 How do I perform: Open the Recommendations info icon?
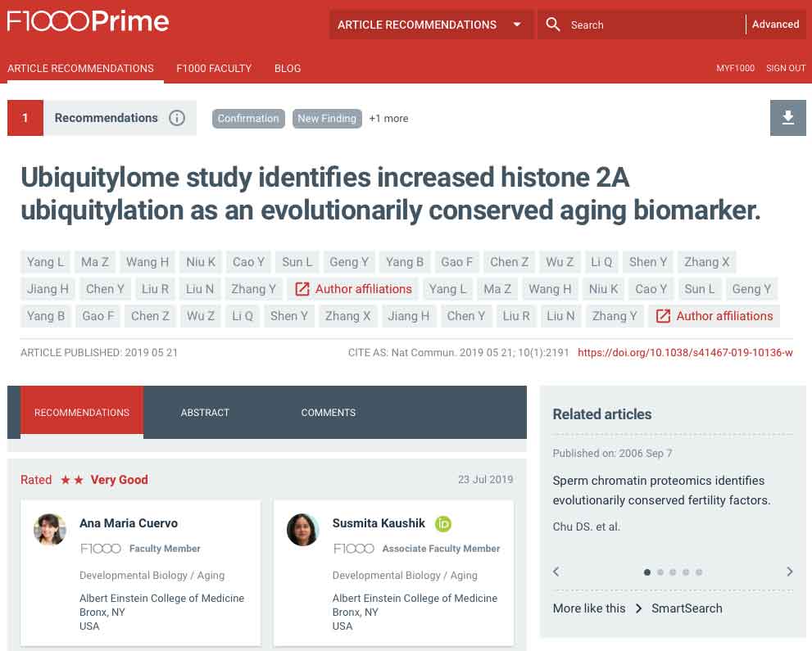(x=177, y=118)
